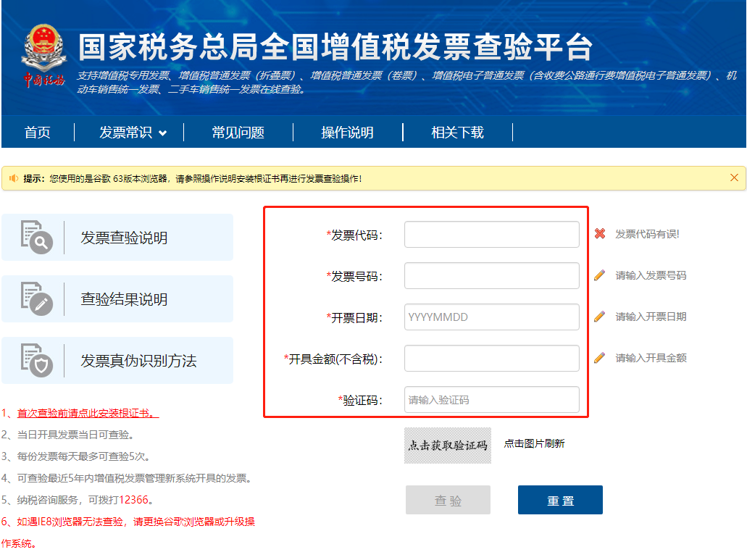Click the 发票代码有误! error message
The width and height of the screenshot is (747, 560).
coord(647,234)
